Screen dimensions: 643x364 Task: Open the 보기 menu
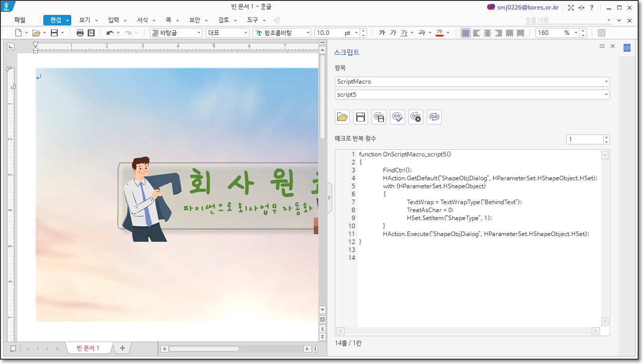pos(85,20)
